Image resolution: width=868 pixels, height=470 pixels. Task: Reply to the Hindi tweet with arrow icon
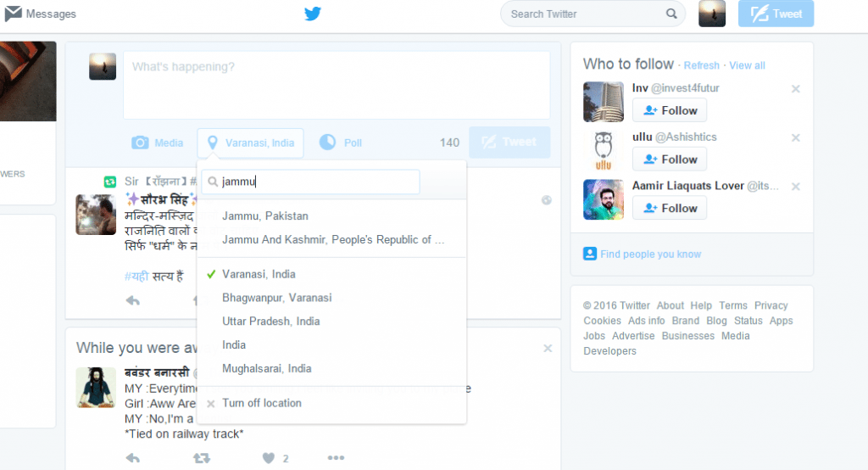point(133,300)
